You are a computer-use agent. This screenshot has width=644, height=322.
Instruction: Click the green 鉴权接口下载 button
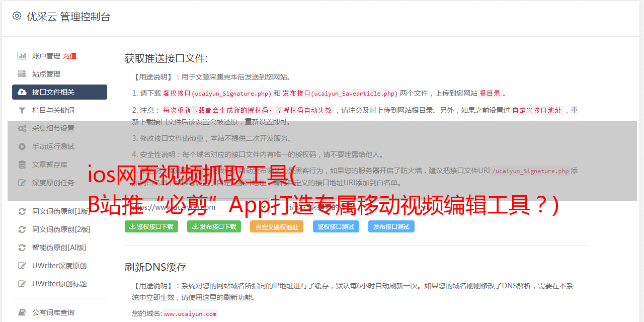coord(151,227)
